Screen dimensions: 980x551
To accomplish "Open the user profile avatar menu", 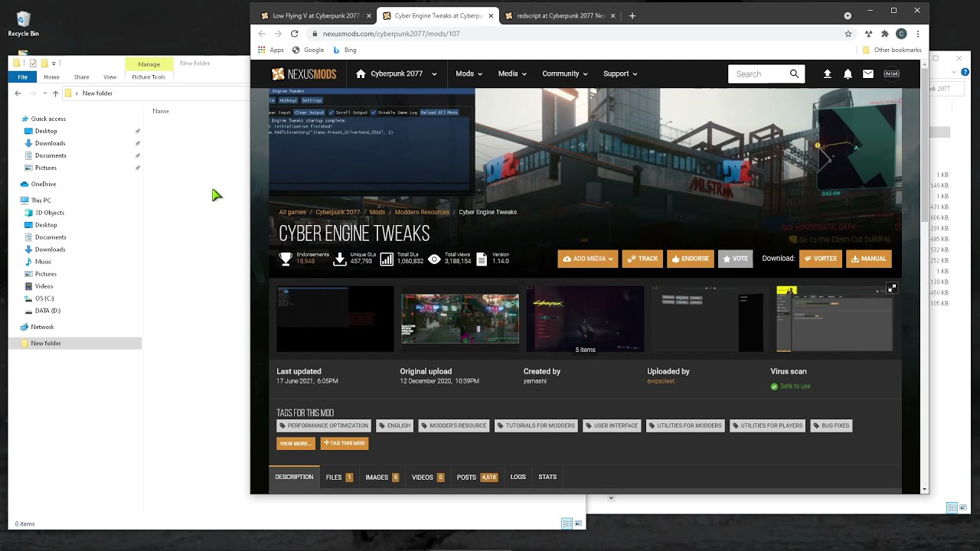I will [x=891, y=74].
